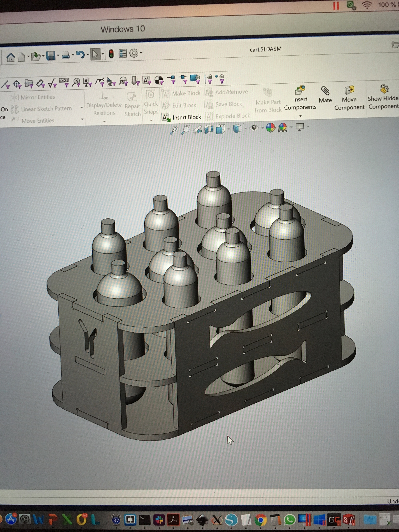Click the Rebuild traffic light icon
The width and height of the screenshot is (399, 532).
pyautogui.click(x=111, y=54)
